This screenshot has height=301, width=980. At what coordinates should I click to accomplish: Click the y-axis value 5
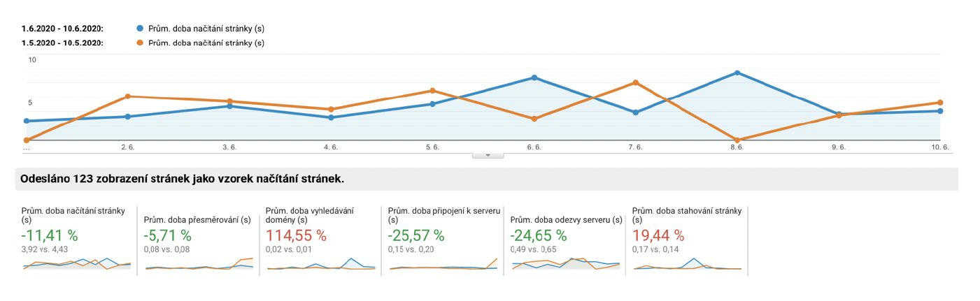[30, 103]
